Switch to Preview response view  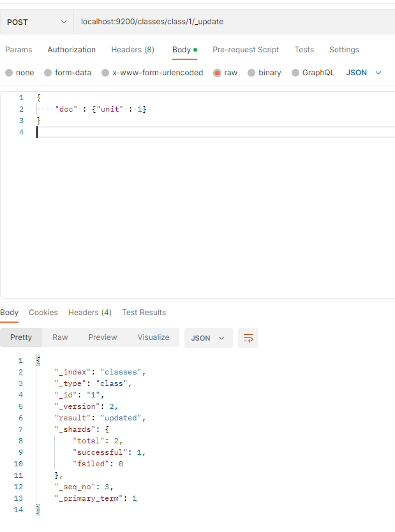tap(103, 337)
